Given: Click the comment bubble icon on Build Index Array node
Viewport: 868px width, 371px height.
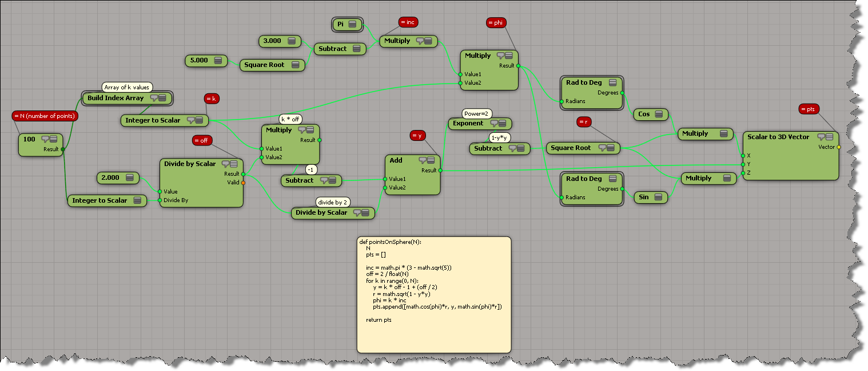Looking at the screenshot, I should point(153,98).
